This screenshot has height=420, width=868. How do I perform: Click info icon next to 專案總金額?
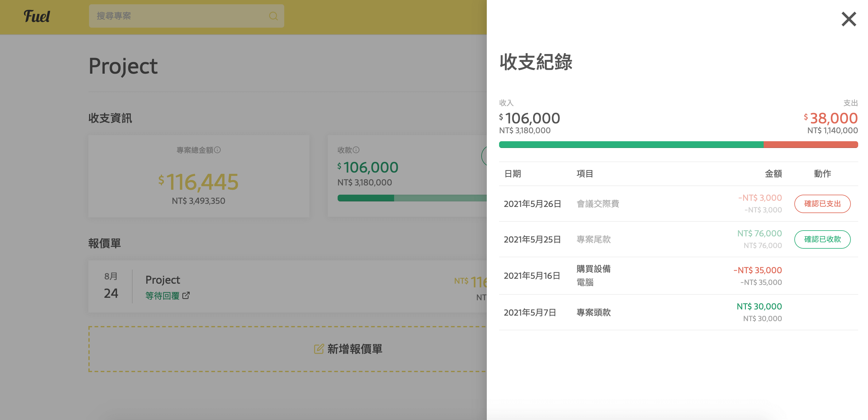[x=218, y=150]
